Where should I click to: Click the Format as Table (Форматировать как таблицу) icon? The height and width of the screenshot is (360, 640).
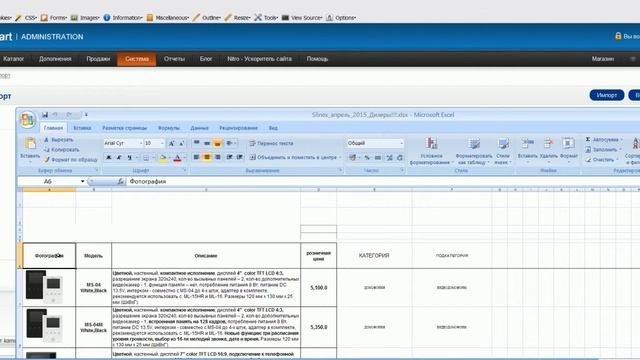pyautogui.click(x=473, y=144)
